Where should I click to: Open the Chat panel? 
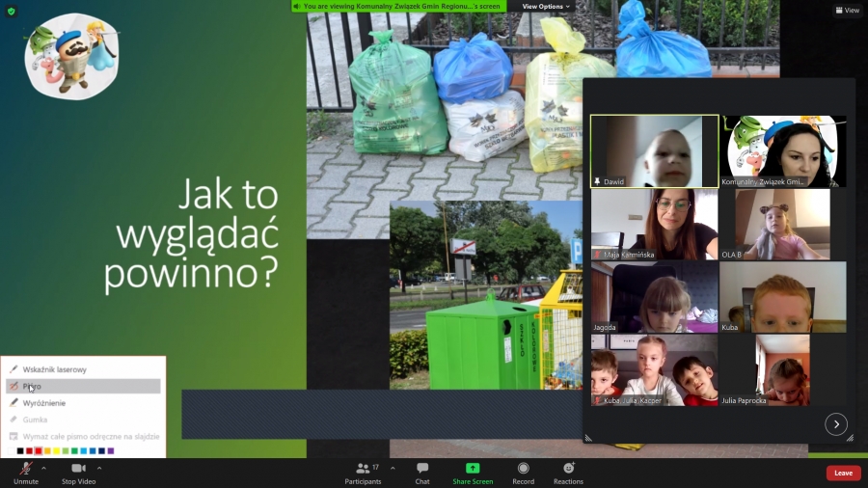pyautogui.click(x=422, y=474)
